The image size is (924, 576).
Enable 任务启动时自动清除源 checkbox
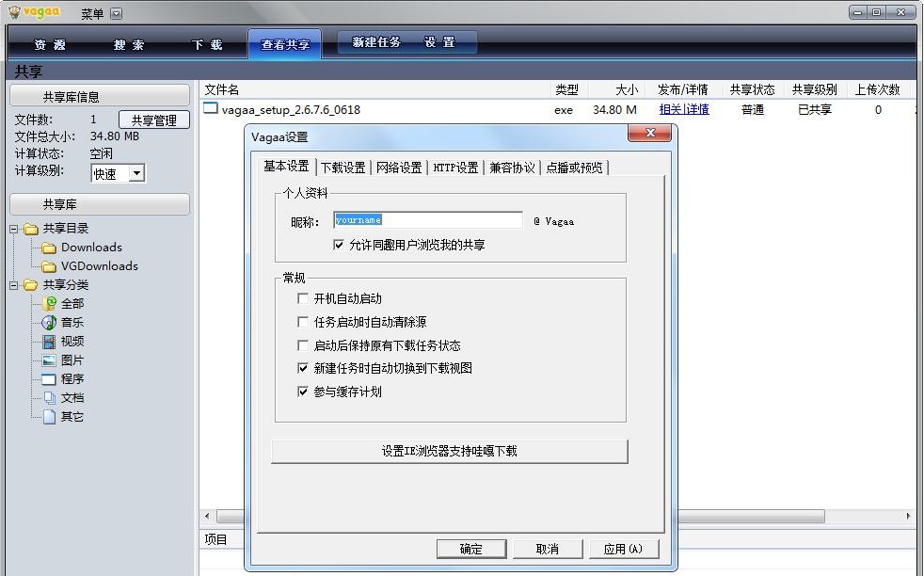[303, 322]
